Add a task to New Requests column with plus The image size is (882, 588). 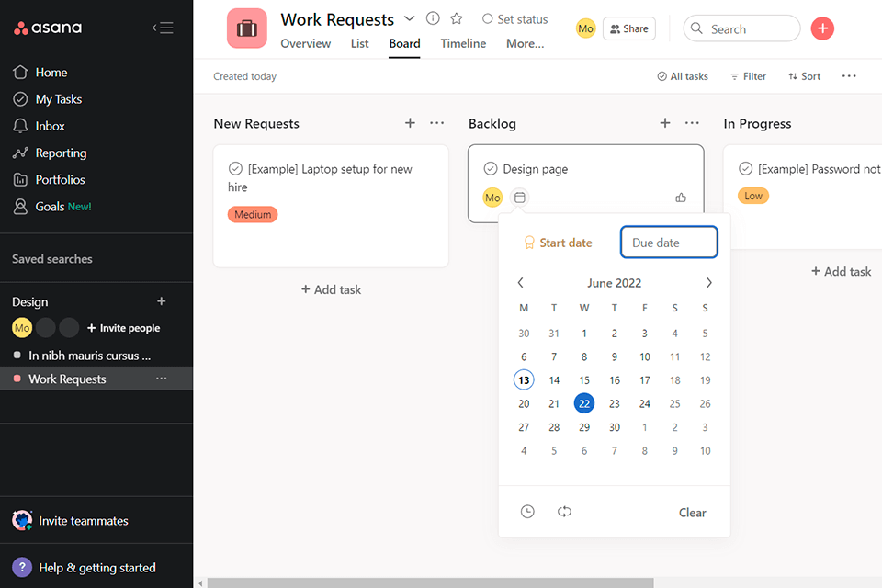click(x=410, y=123)
